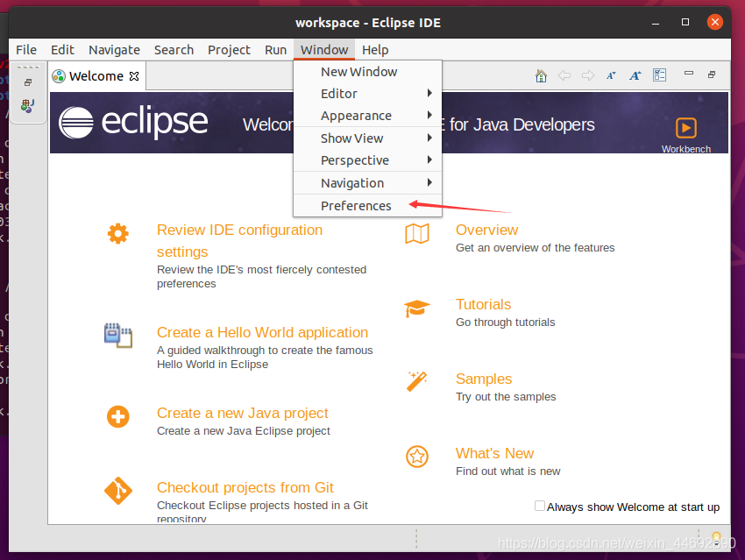Click the Samples paintbrush icon
The width and height of the screenshot is (745, 560).
click(x=417, y=380)
